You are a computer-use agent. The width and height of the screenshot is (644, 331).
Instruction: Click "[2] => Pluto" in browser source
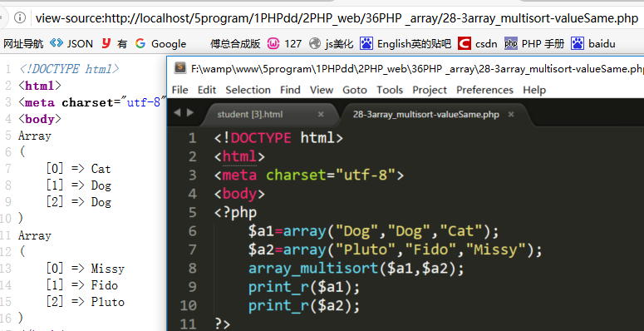85,302
